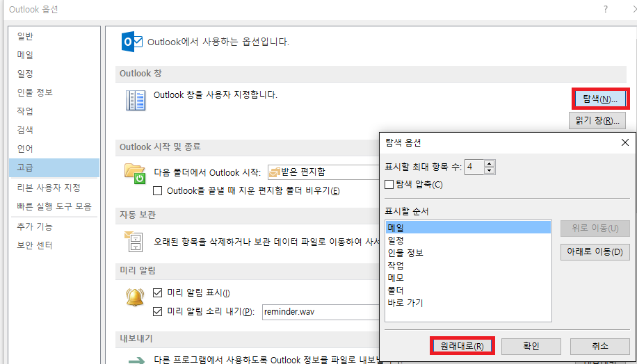Click the help question mark icon
The width and height of the screenshot is (637, 364).
(x=605, y=9)
